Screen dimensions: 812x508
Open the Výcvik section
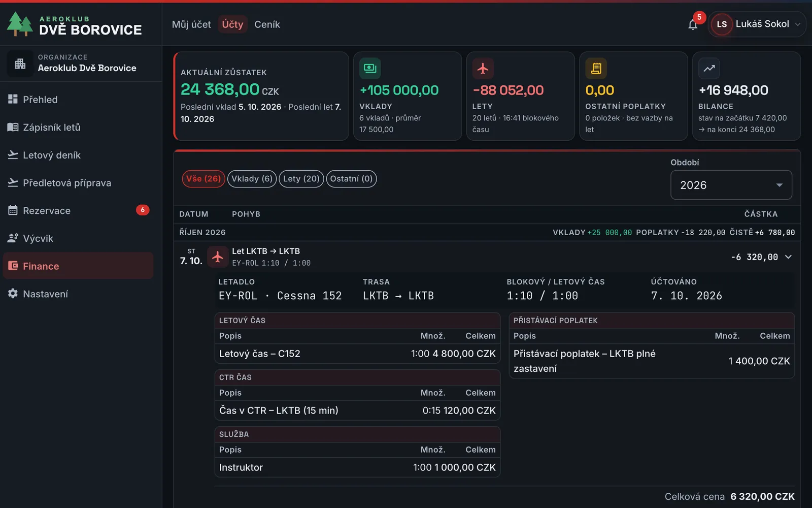pyautogui.click(x=78, y=238)
